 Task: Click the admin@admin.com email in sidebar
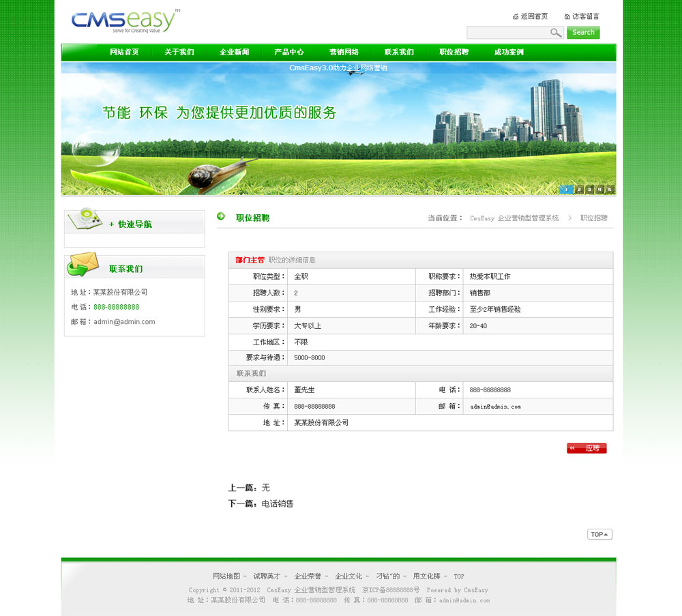coord(124,322)
